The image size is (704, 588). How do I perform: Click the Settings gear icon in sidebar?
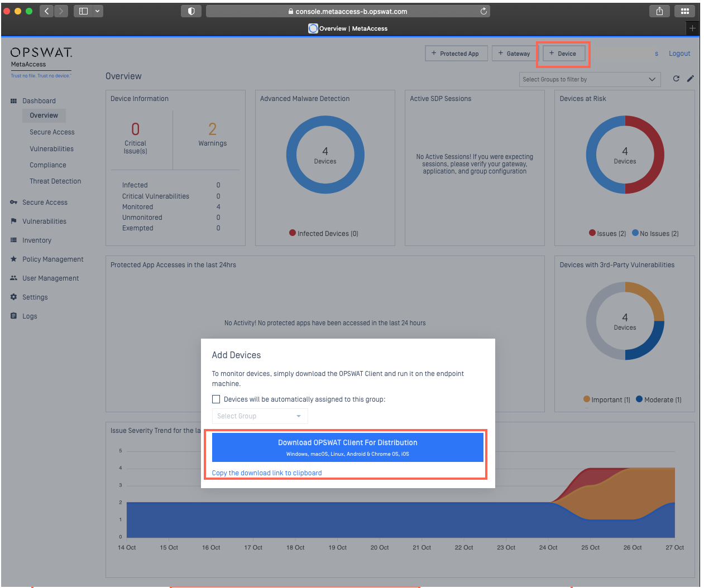point(13,297)
